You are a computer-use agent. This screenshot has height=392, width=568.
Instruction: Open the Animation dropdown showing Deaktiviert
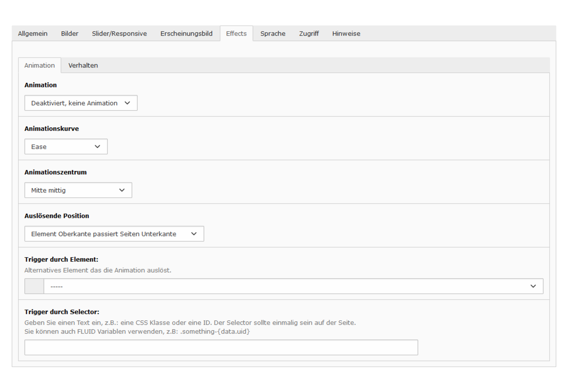pos(81,103)
